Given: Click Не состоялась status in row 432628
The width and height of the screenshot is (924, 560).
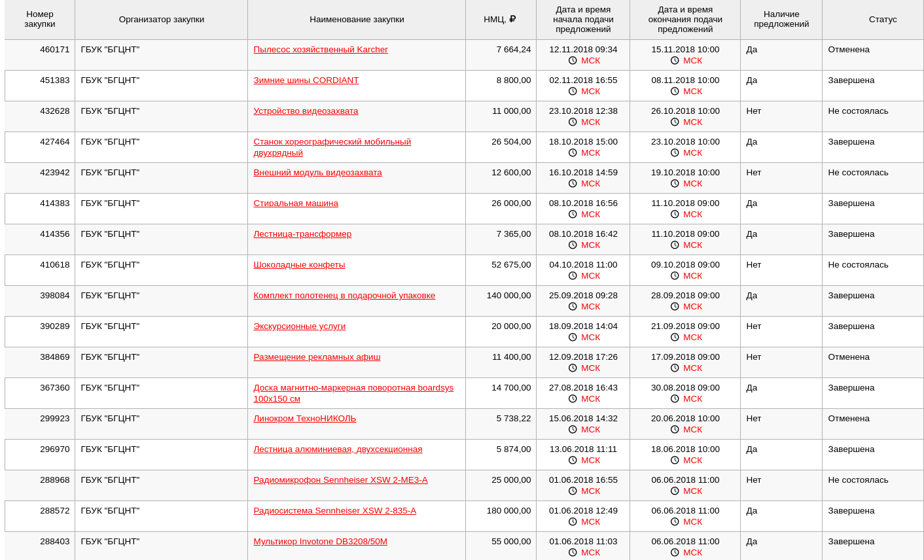Looking at the screenshot, I should pyautogui.click(x=858, y=111).
